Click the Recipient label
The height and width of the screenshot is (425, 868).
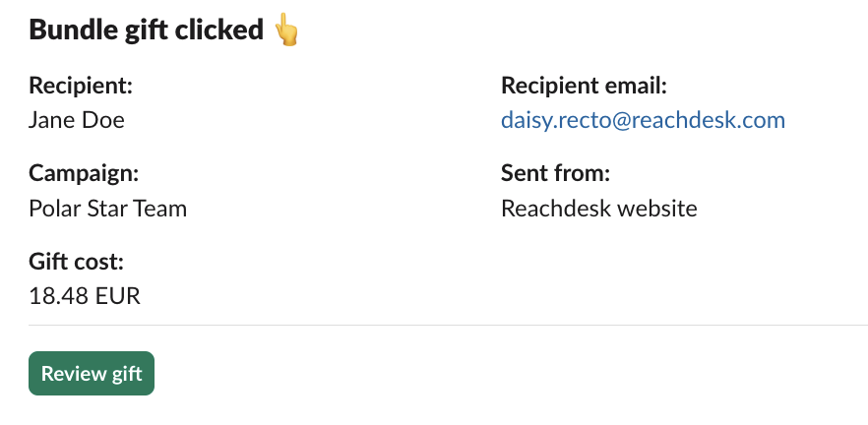81,86
